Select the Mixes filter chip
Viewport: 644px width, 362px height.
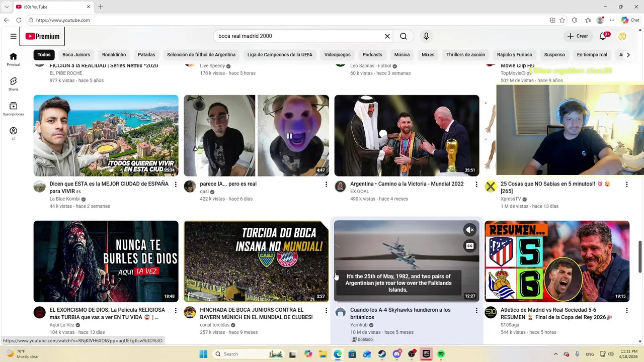[428, 55]
